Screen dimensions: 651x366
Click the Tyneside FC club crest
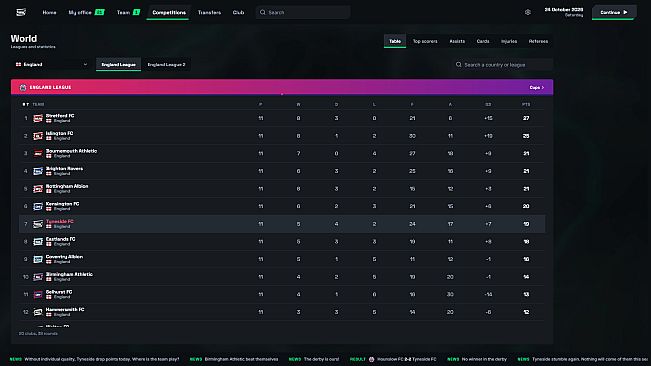point(38,224)
